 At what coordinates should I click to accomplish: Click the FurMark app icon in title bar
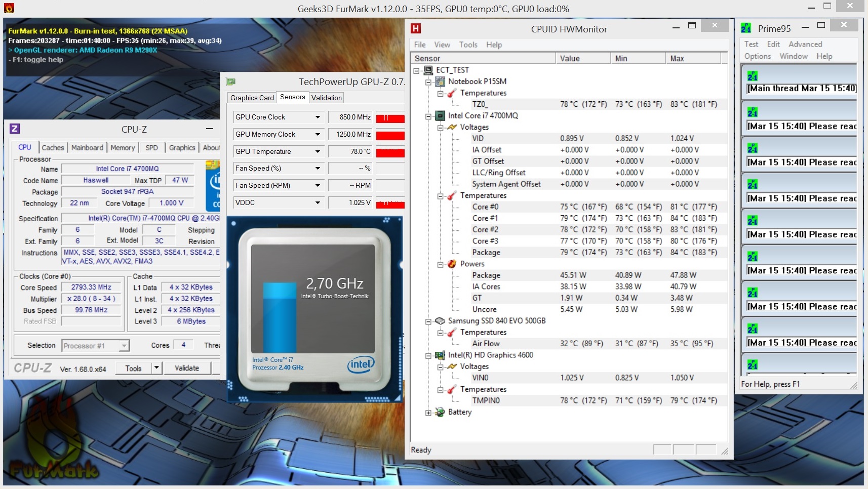pos(9,8)
